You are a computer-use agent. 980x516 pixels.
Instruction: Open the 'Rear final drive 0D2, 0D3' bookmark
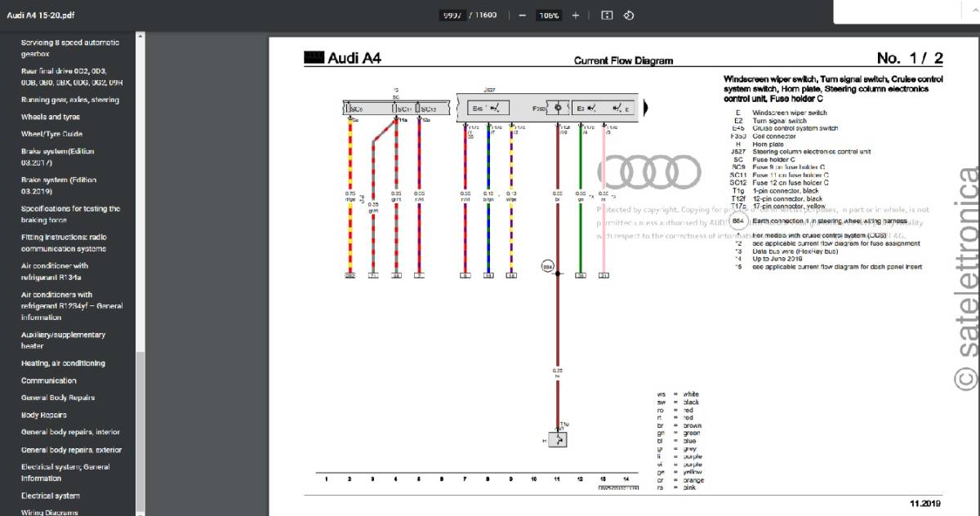tap(72, 77)
